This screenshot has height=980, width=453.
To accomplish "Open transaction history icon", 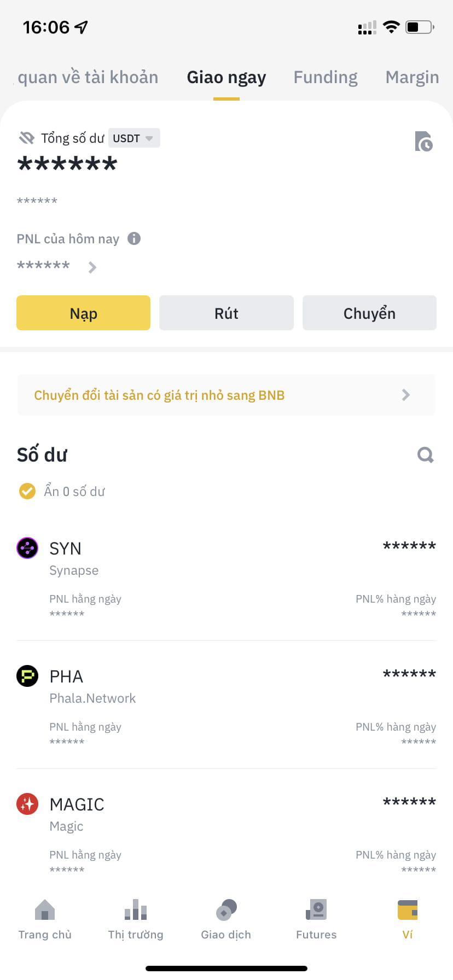I will click(x=423, y=141).
